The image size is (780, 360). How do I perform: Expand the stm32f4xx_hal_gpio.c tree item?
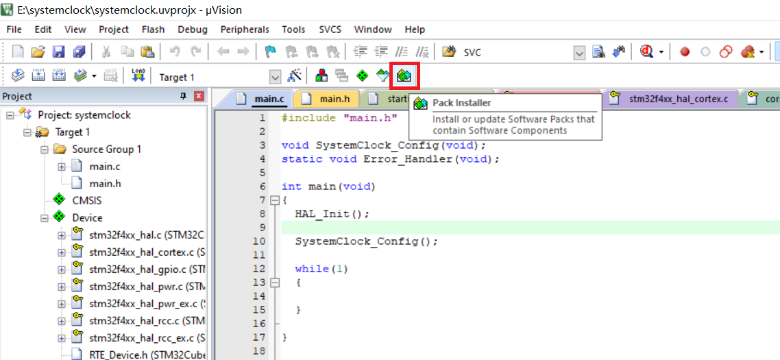point(61,270)
